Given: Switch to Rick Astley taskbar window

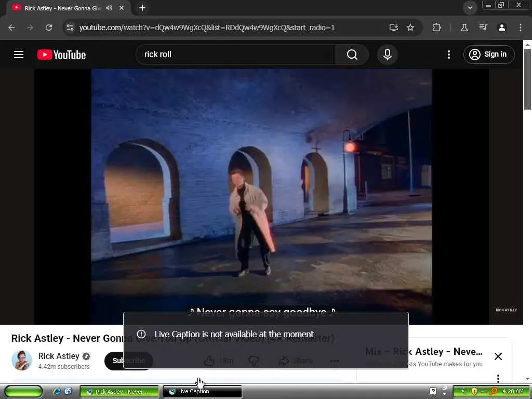Looking at the screenshot, I should [x=119, y=392].
